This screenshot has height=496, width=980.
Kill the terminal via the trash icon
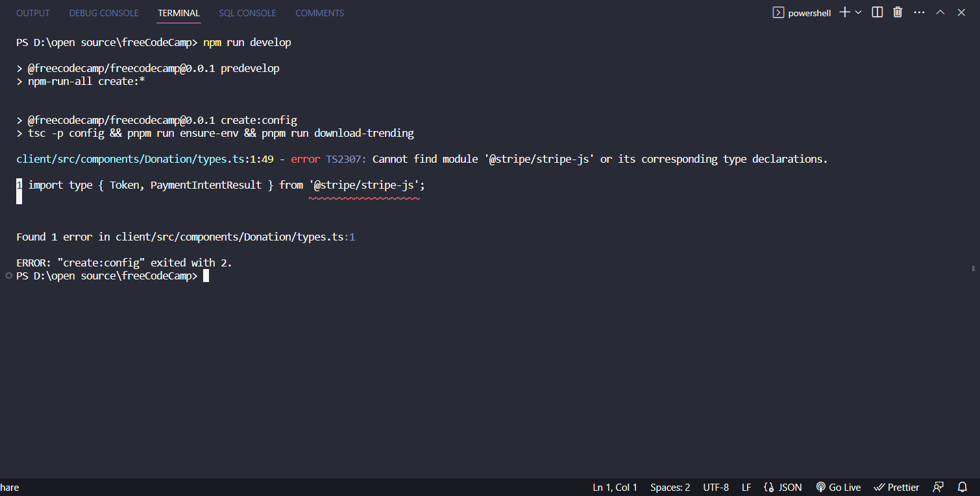coord(898,12)
